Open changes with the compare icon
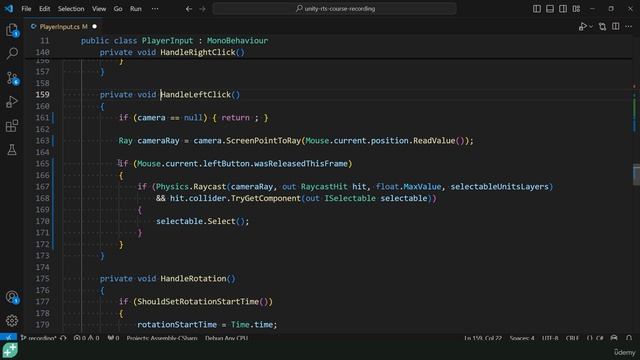 602,27
